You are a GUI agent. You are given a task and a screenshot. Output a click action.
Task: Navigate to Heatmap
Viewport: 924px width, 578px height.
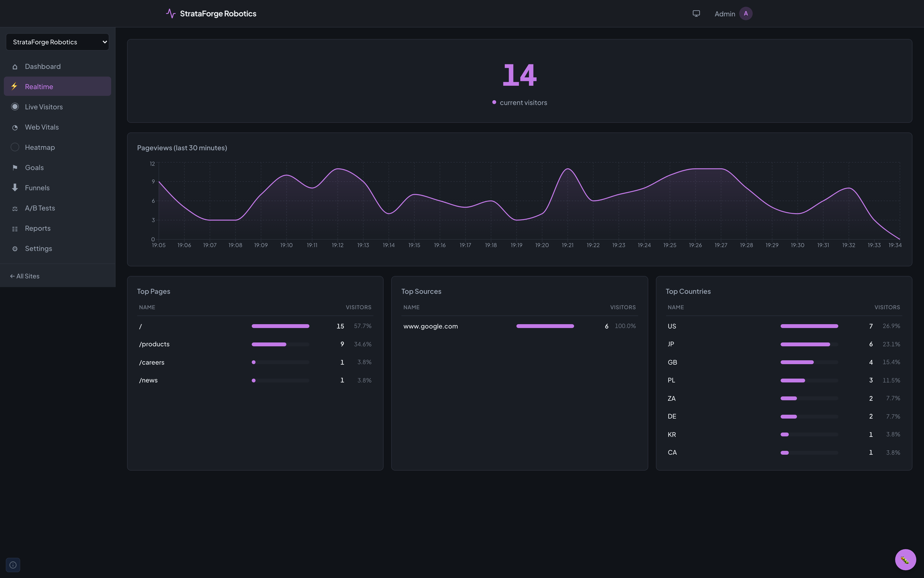(57, 147)
